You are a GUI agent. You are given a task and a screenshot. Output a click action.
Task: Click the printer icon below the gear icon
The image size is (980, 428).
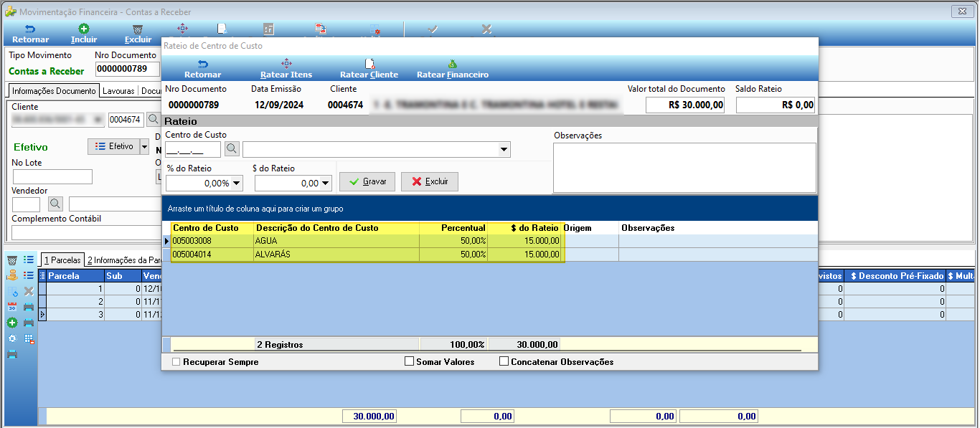pos(12,354)
